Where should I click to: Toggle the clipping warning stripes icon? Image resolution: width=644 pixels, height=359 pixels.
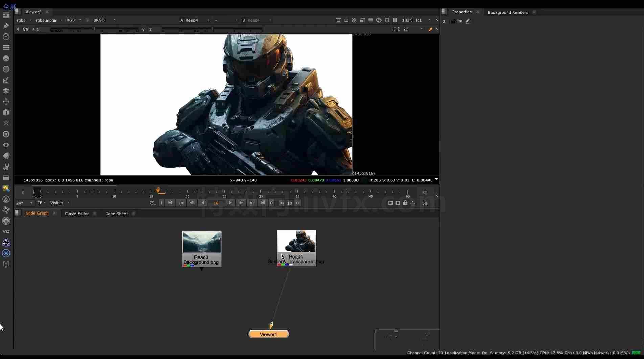pos(354,20)
